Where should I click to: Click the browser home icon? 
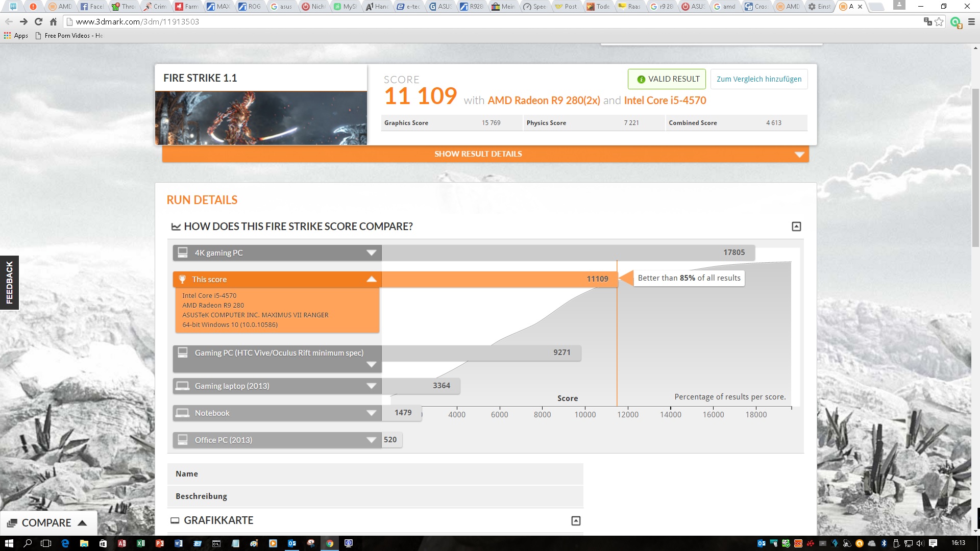53,21
